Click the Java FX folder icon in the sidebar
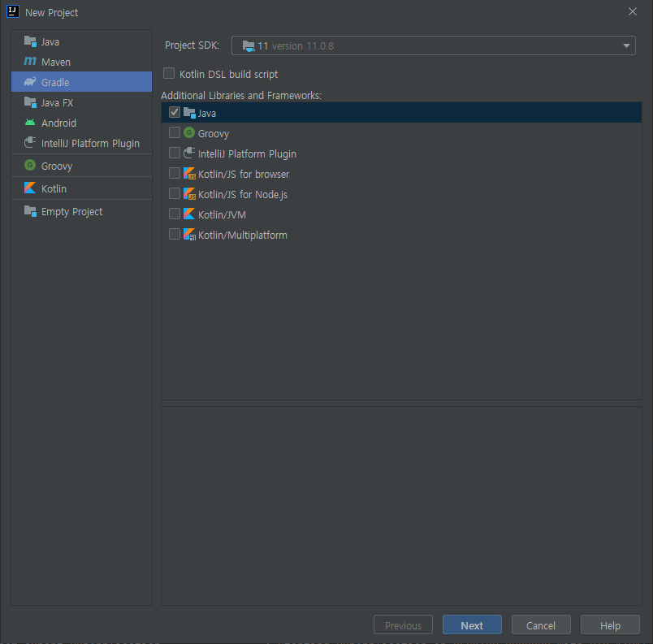The width and height of the screenshot is (653, 644). [x=30, y=102]
